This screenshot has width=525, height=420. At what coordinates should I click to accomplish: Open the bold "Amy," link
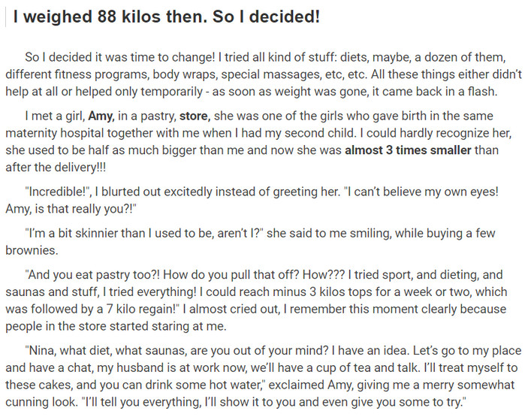click(x=101, y=116)
